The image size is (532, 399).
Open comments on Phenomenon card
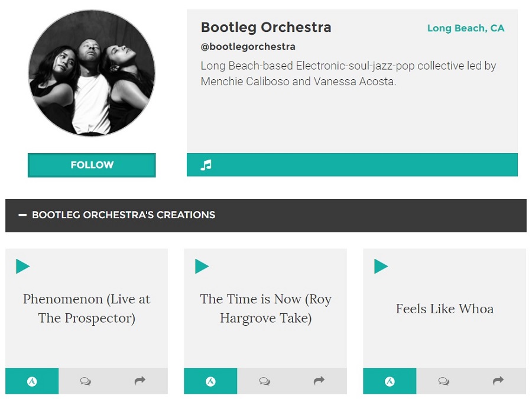pos(85,381)
